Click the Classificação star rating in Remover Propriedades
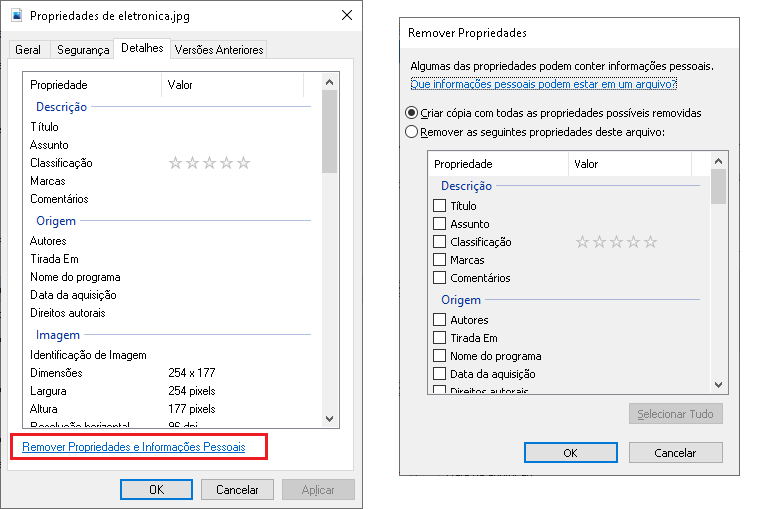Screen dimensions: 759x509 point(616,242)
